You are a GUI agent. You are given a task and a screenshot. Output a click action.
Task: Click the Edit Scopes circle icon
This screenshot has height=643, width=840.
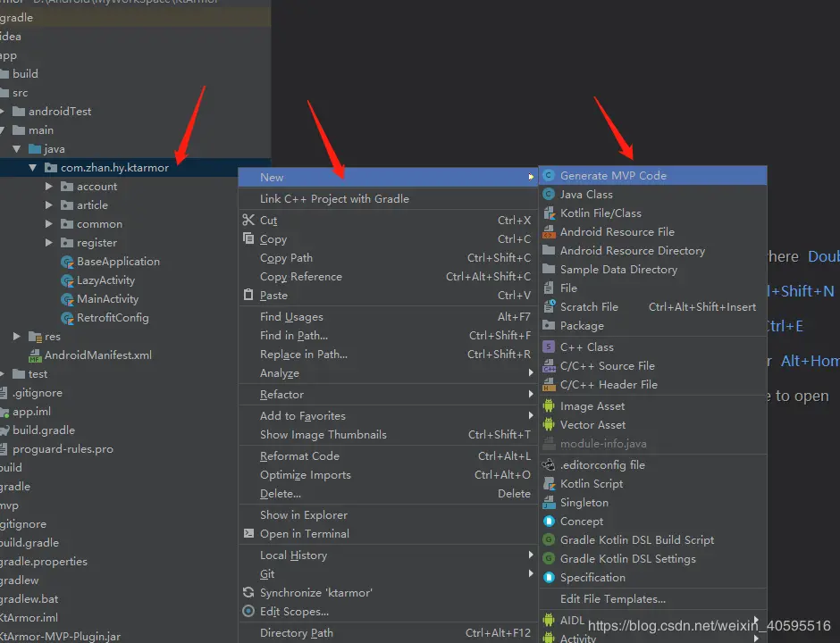click(x=248, y=611)
